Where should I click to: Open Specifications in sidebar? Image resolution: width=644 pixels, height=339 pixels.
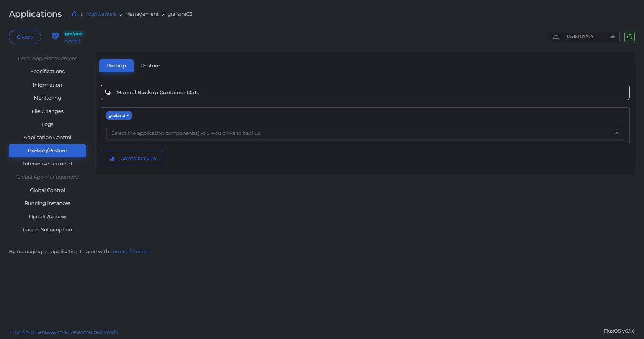coord(47,72)
